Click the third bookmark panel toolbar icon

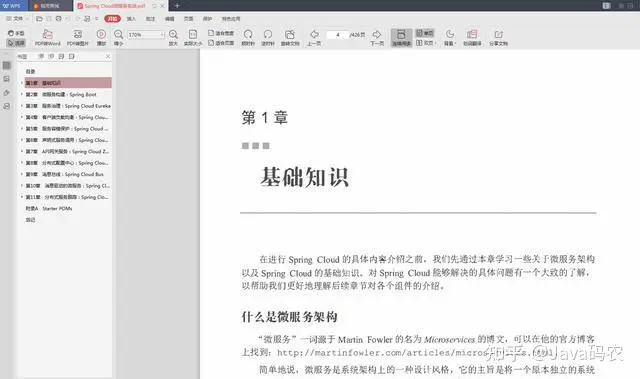61,56
